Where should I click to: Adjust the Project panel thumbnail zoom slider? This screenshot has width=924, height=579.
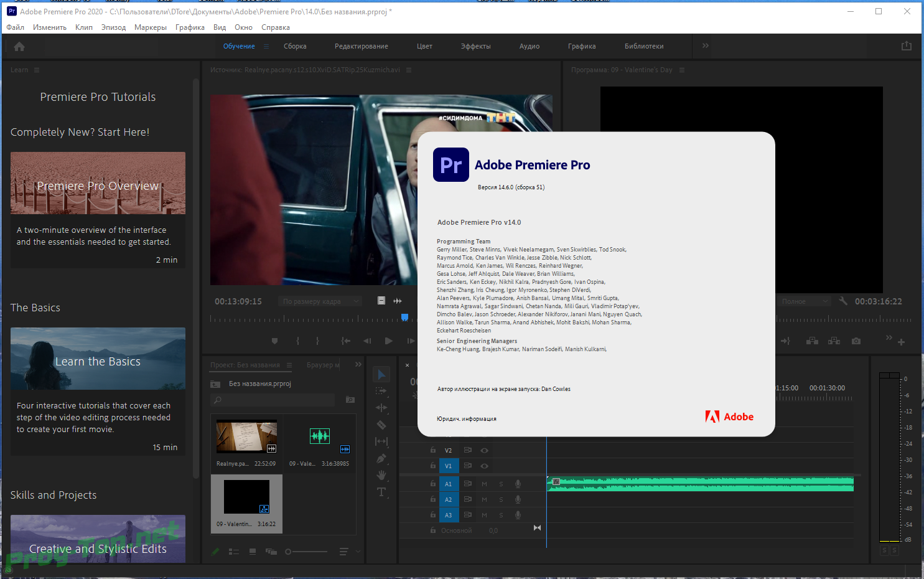(x=306, y=552)
